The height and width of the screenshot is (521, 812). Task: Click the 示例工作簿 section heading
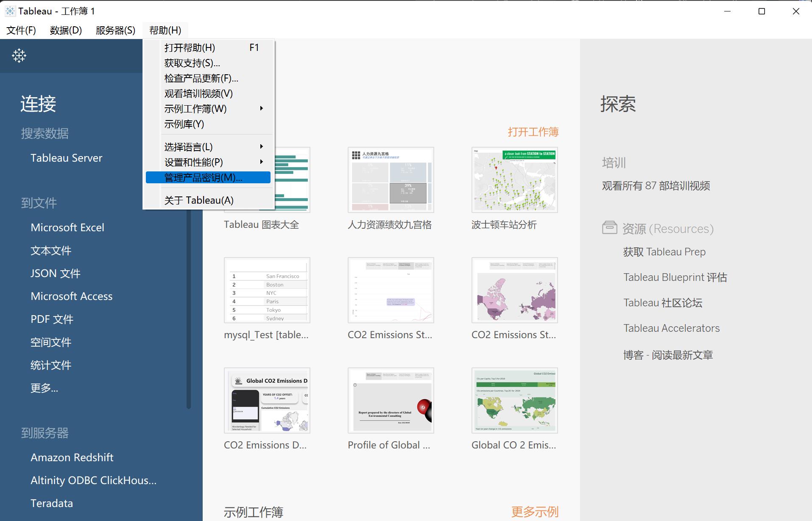click(254, 512)
